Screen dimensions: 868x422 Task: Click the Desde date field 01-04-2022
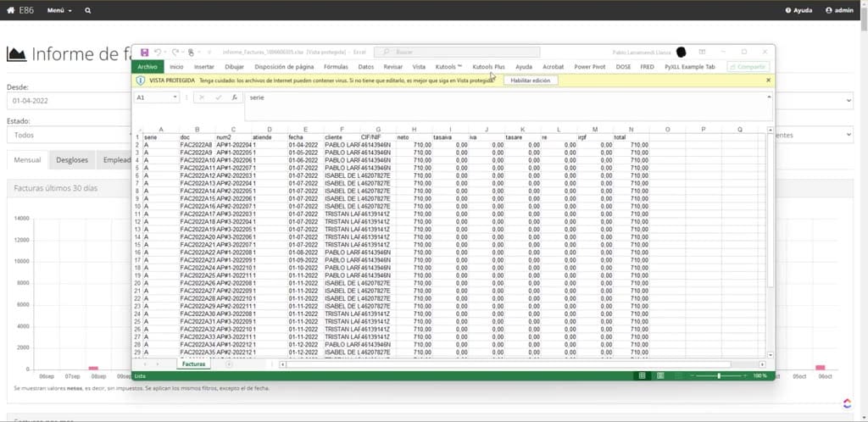[x=66, y=101]
